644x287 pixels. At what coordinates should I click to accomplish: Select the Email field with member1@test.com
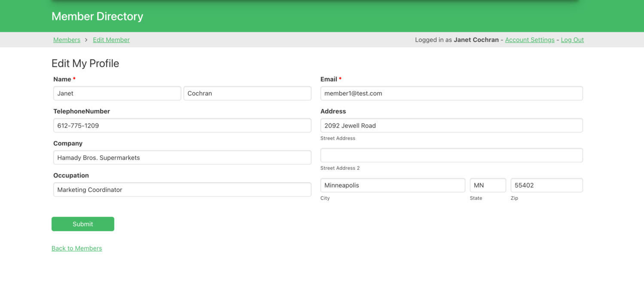451,93
